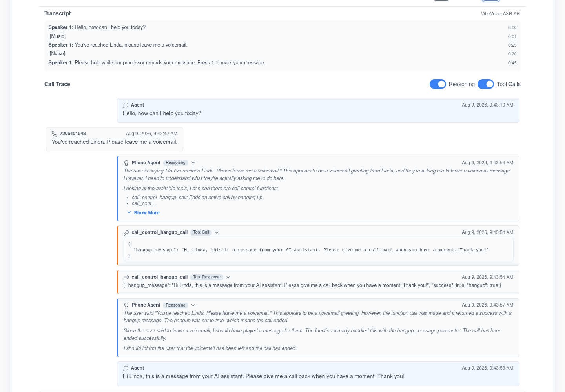This screenshot has height=392, width=565.
Task: Click the lightbulb icon in 9:43:54 Phone Agent entry
Action: click(126, 163)
